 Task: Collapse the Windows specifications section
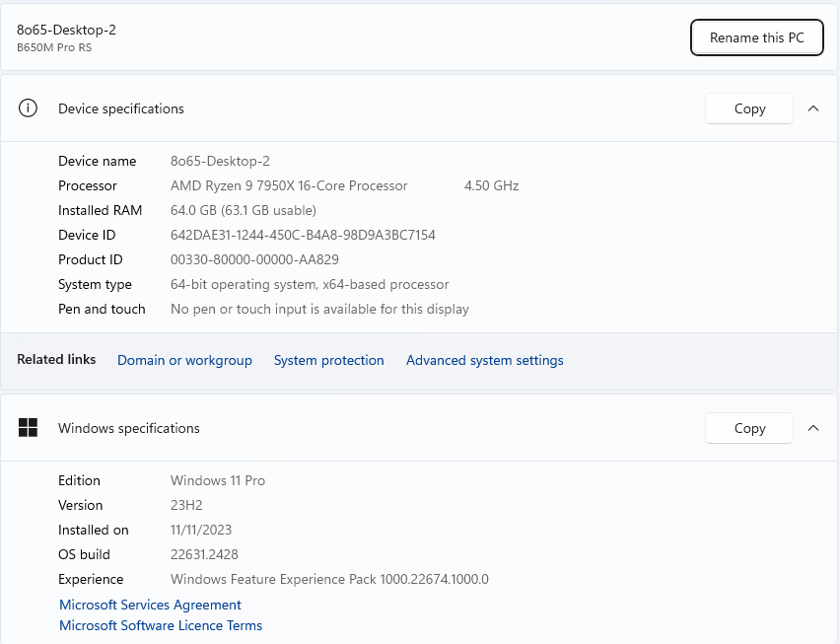813,428
